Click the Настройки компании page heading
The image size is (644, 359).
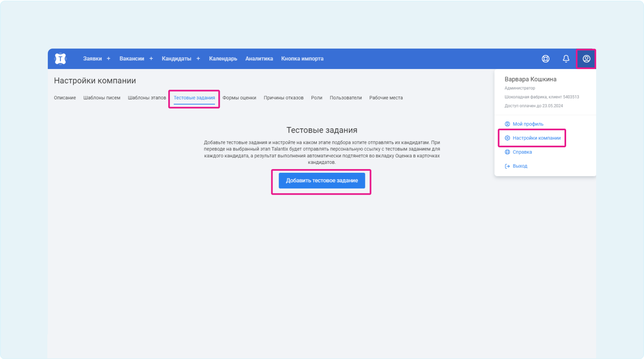click(95, 81)
